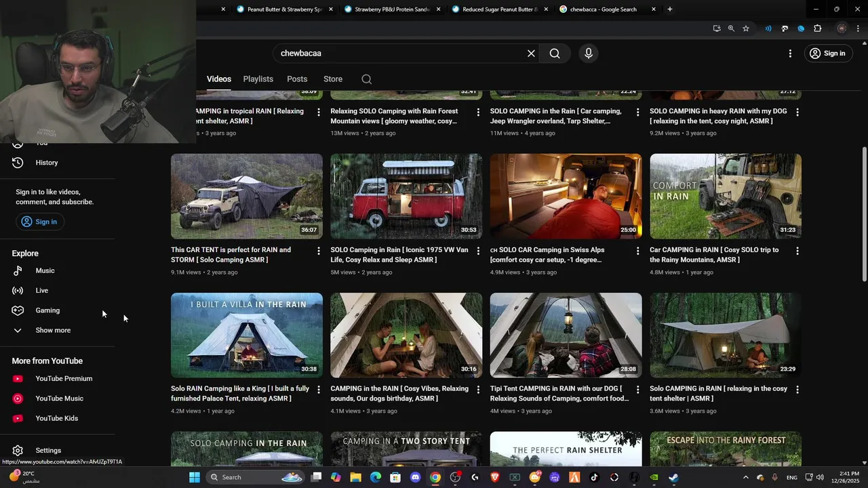868x488 pixels.
Task: Open options for 'Car CAMPING in RAIN Cosy SOLO'
Action: pos(797,251)
